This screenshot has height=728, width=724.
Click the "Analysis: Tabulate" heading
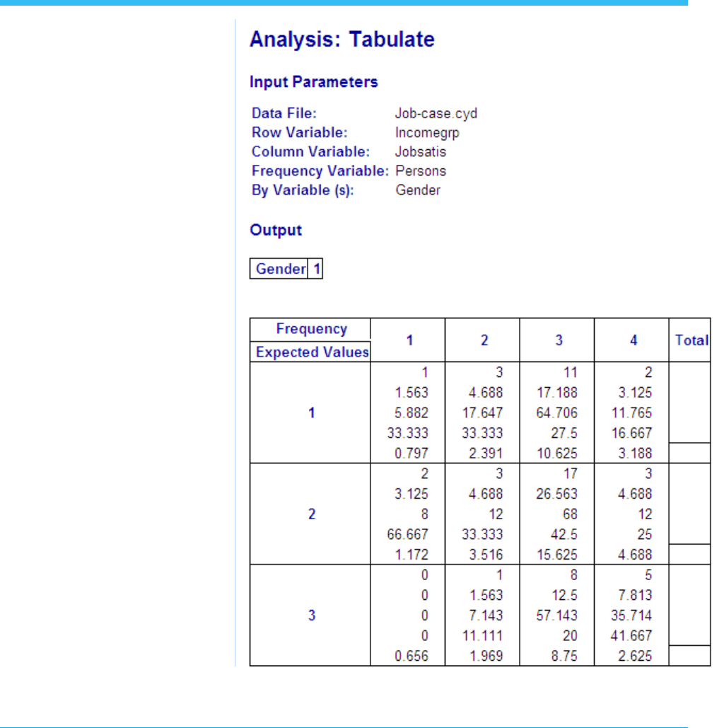342,39
